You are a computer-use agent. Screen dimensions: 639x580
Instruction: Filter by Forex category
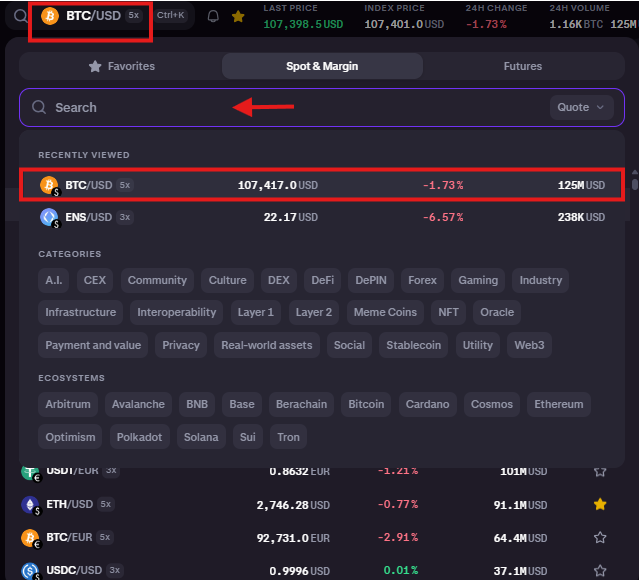point(422,280)
